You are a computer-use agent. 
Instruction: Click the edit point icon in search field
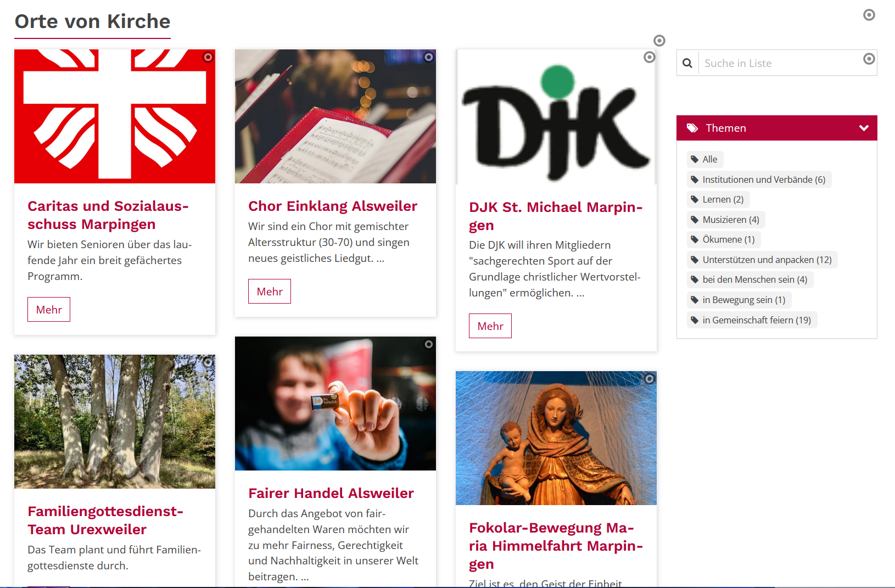(x=869, y=59)
